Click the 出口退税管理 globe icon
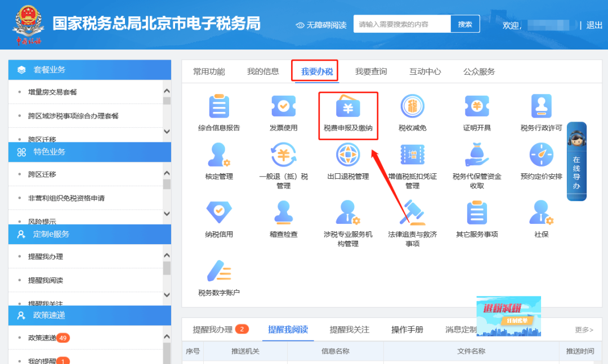 [x=348, y=155]
